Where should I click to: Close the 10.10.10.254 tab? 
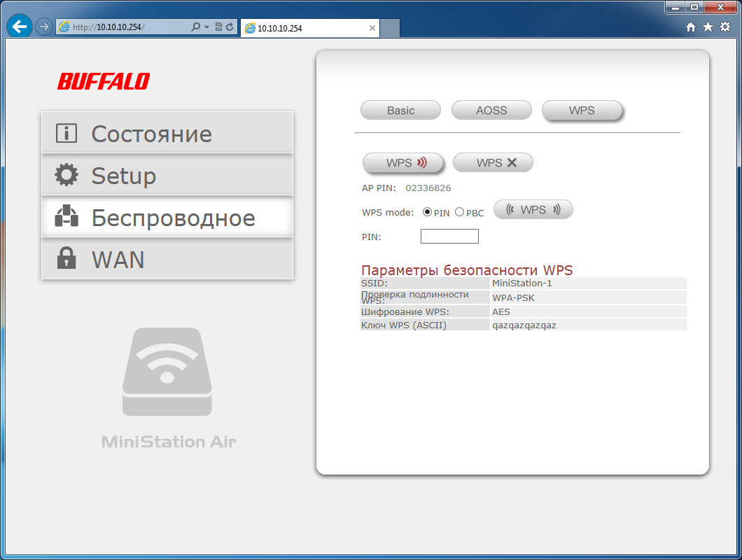click(x=372, y=28)
